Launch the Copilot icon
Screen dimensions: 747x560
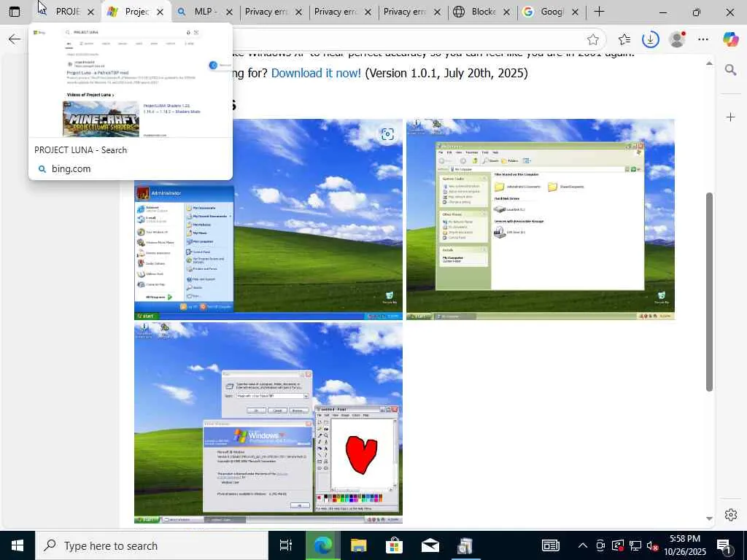731,39
